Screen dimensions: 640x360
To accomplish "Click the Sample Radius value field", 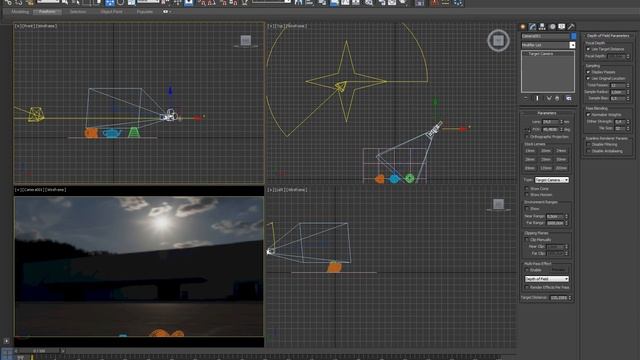I will [x=617, y=92].
